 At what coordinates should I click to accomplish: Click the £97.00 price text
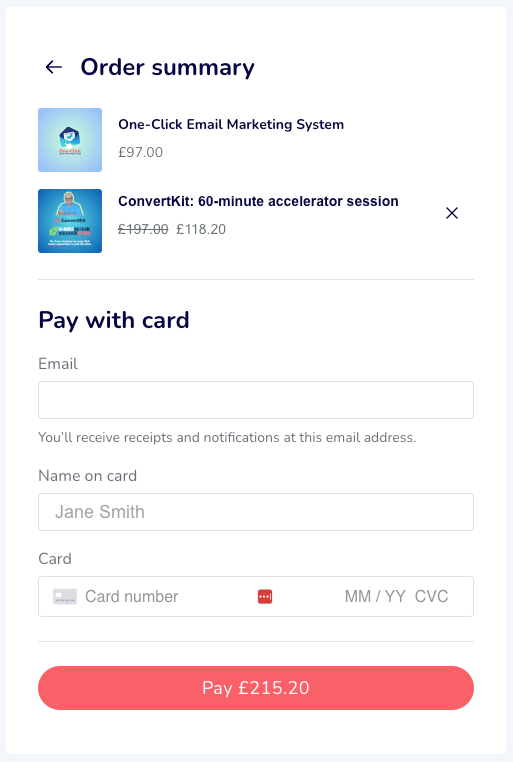click(x=140, y=152)
